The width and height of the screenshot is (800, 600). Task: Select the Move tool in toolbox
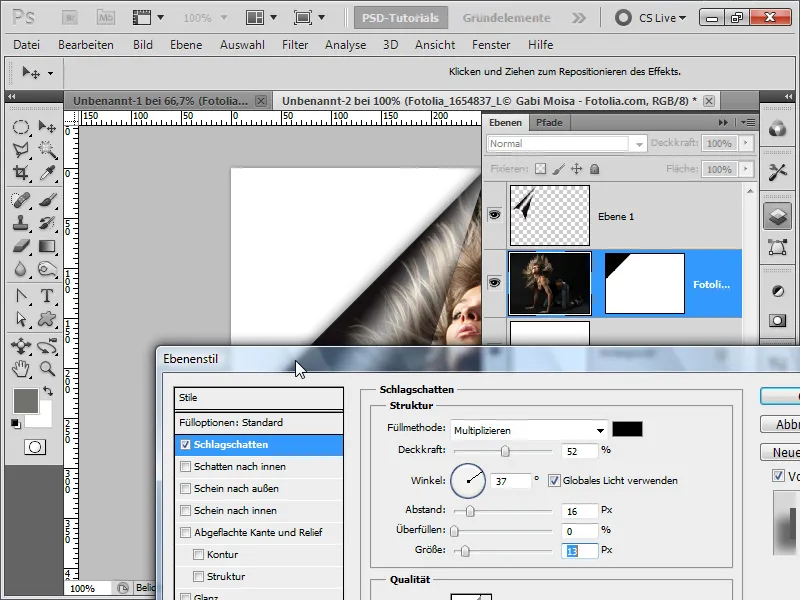(47, 127)
